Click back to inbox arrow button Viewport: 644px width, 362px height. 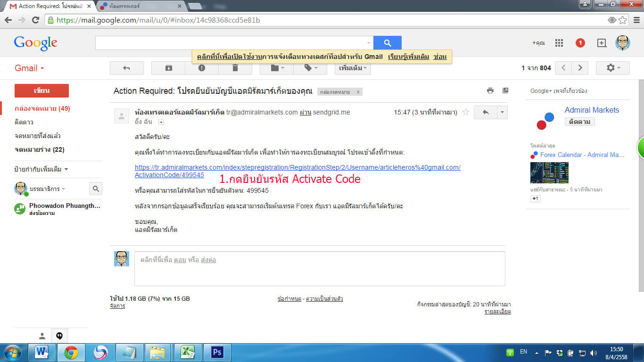tap(126, 68)
